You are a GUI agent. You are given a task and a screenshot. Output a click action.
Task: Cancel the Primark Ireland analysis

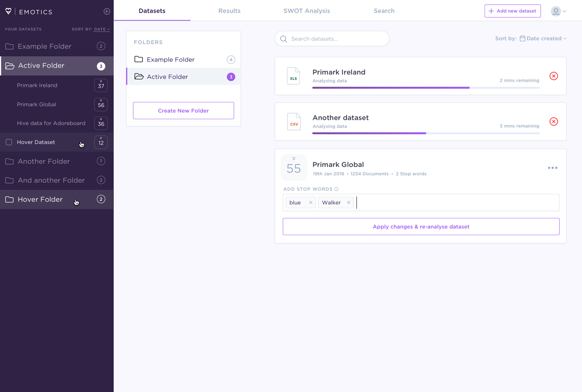tap(554, 76)
